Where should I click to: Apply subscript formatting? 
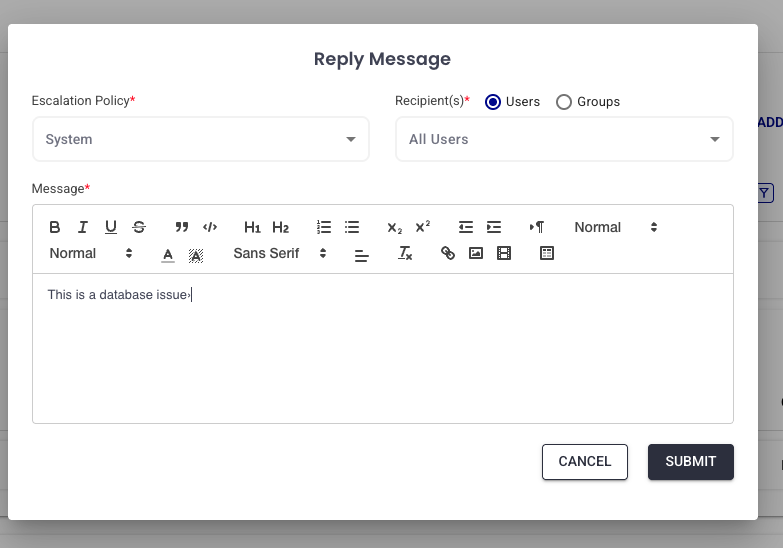(394, 227)
